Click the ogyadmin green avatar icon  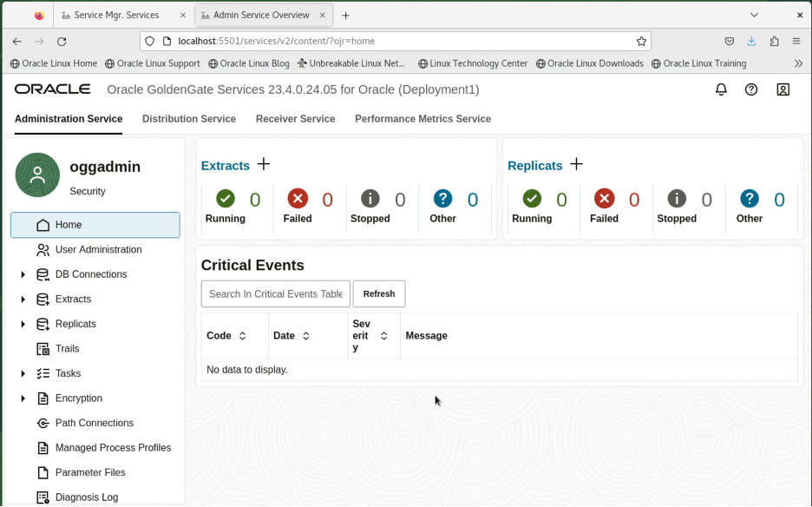pos(38,175)
